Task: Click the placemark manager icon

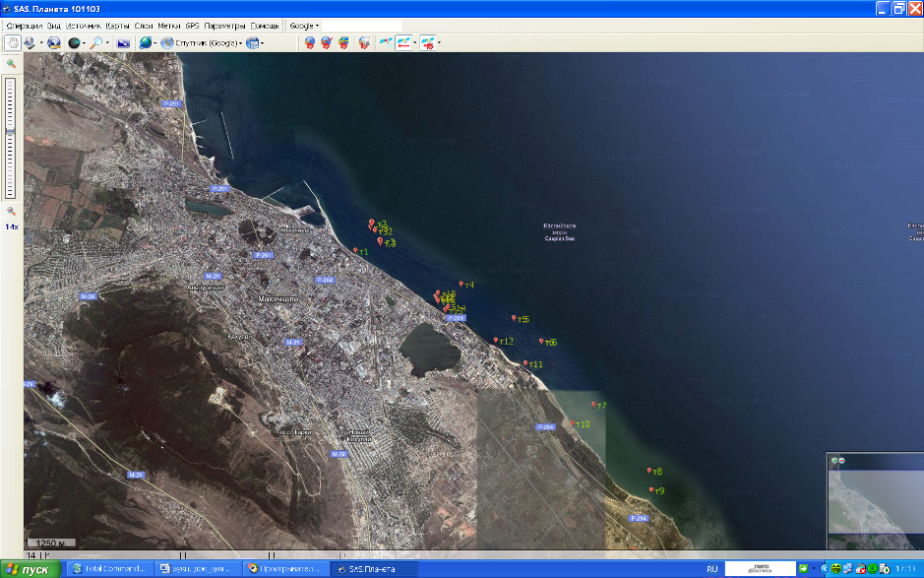Action: (364, 42)
